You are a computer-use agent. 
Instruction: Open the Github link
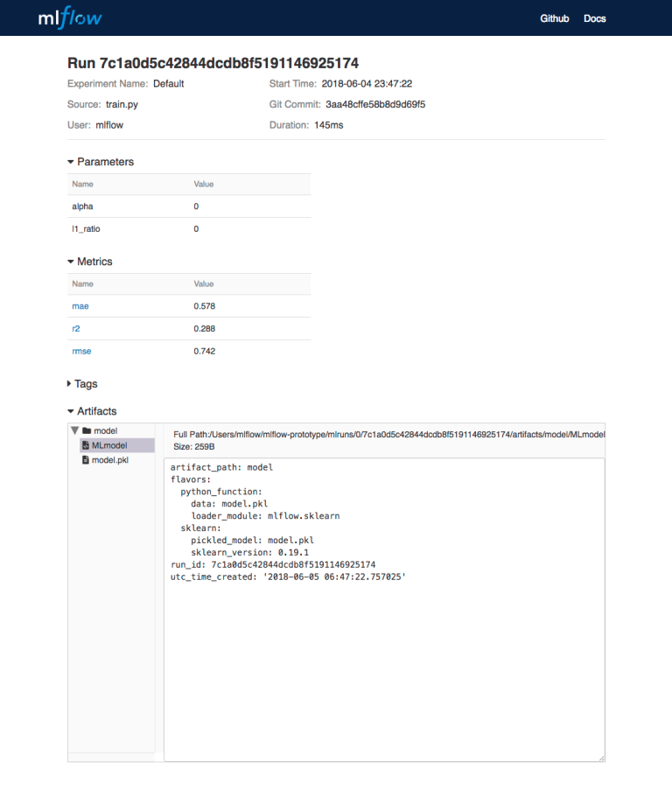click(x=554, y=18)
